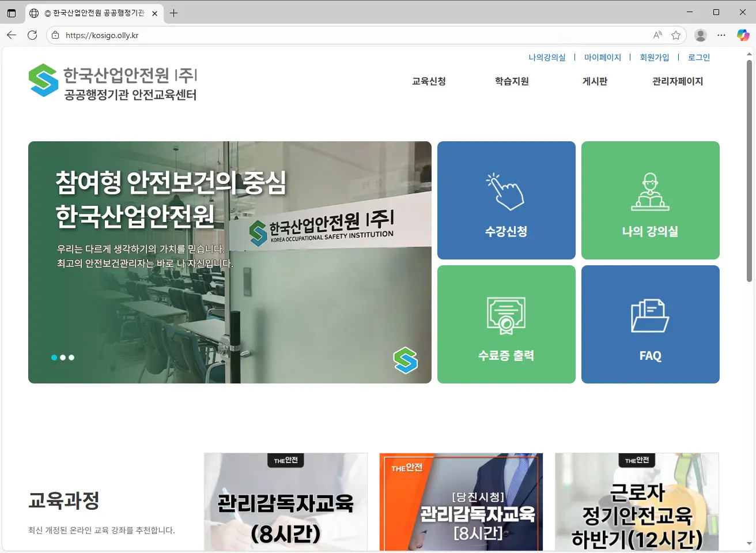
Task: Click the first carousel dot indicator
Action: 54,358
